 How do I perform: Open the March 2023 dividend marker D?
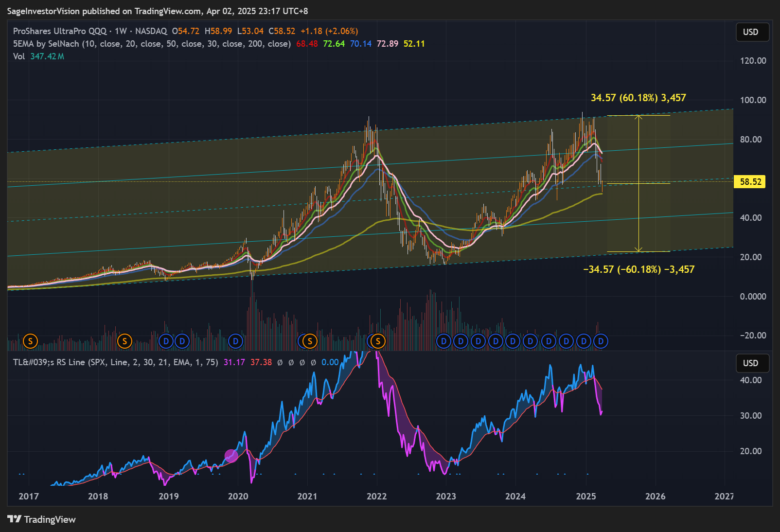coord(461,341)
